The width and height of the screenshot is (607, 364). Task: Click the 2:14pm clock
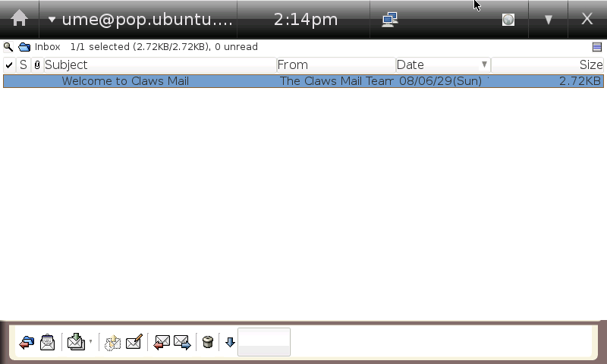click(x=306, y=20)
